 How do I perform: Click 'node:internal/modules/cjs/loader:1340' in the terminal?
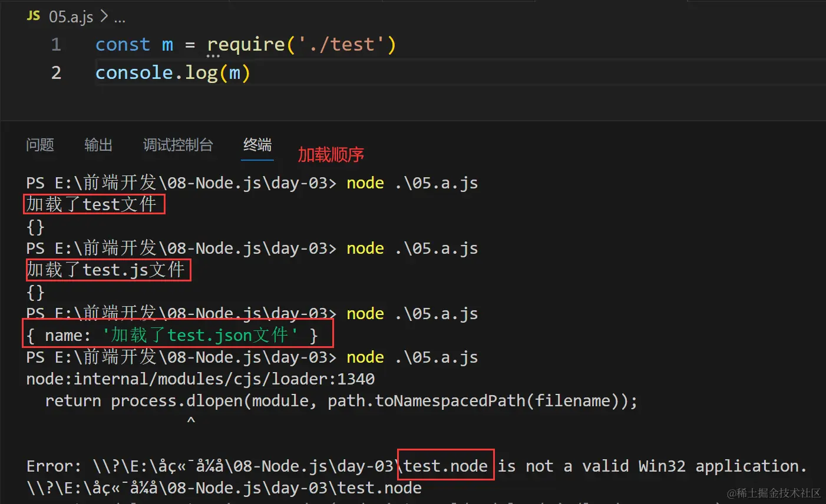click(200, 379)
